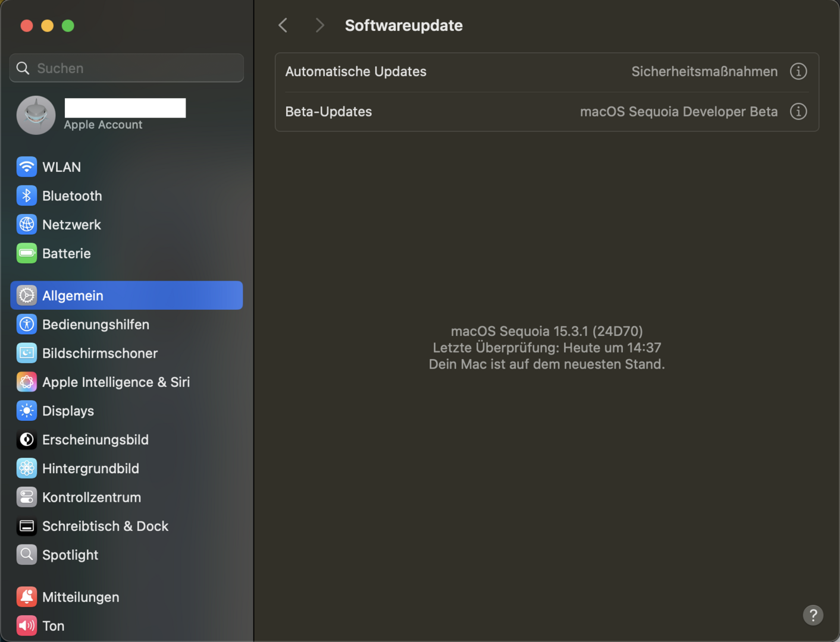Image resolution: width=840 pixels, height=642 pixels.
Task: Open the Bluetooth settings pane
Action: click(127, 196)
